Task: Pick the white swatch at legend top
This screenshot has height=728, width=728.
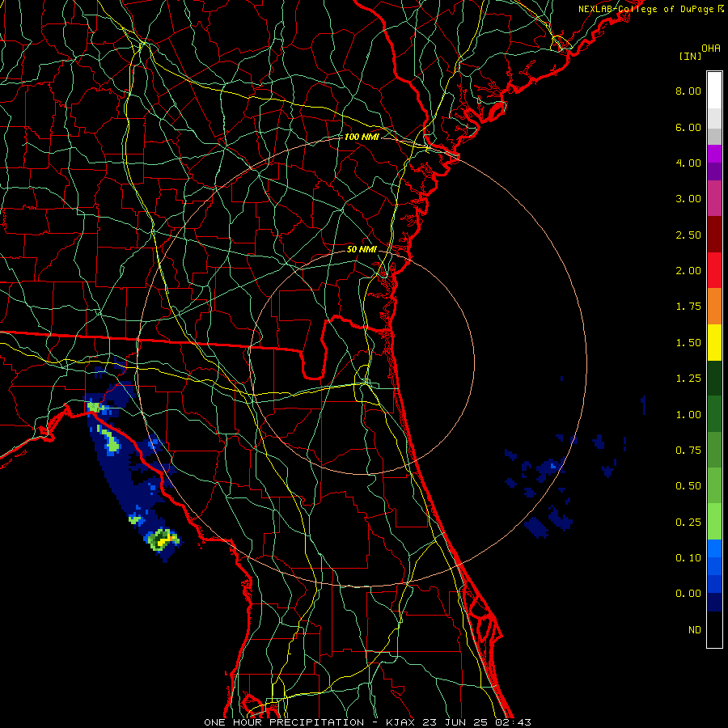Action: coord(714,91)
